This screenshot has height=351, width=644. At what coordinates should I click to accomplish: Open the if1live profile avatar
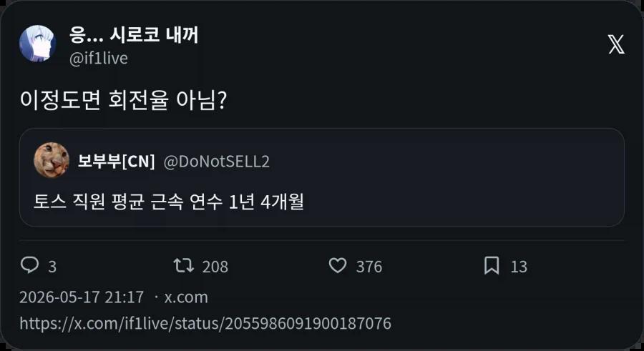[37, 44]
